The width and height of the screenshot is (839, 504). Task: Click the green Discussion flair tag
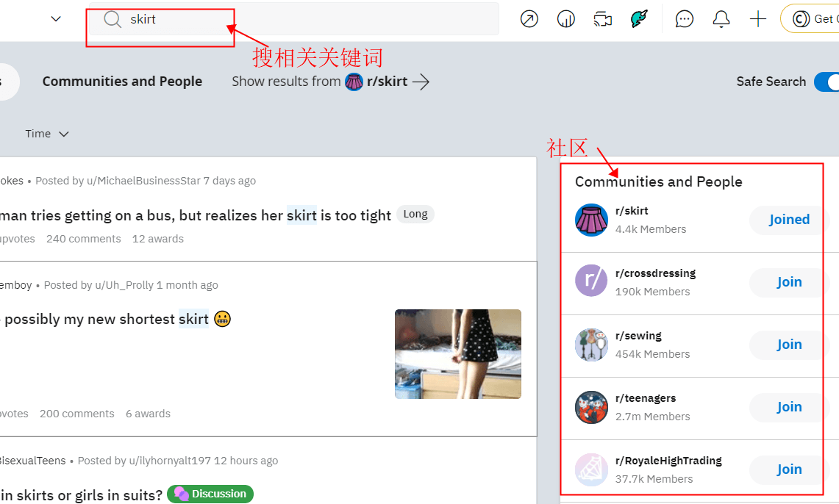(210, 494)
